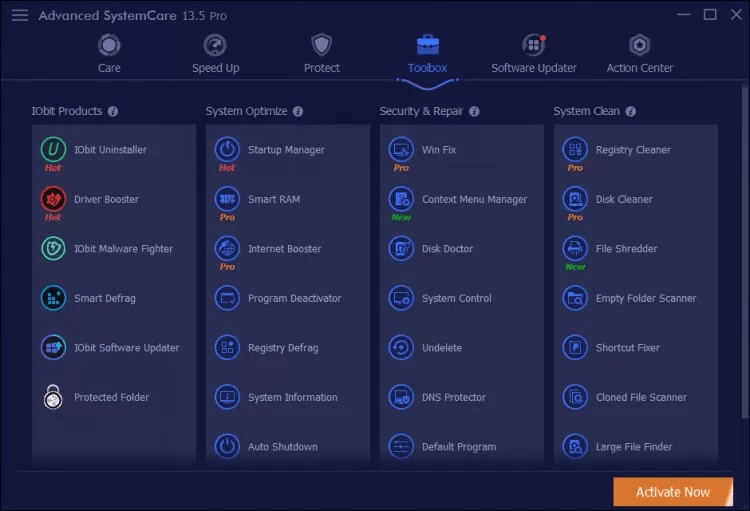Click the vertical scrollbar of the toolbox list
Viewport: 750px width, 511px height.
[x=745, y=251]
